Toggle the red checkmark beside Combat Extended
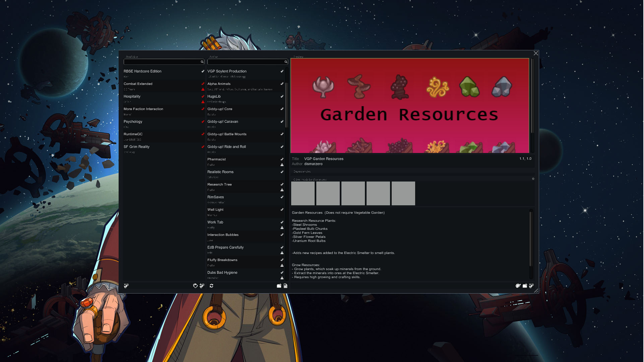644x362 pixels. click(203, 84)
